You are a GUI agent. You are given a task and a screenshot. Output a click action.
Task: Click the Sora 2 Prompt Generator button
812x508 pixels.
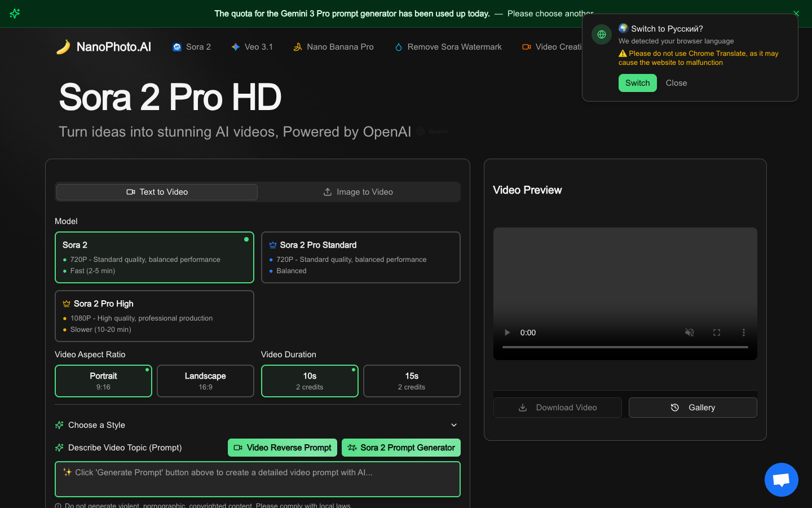(x=401, y=448)
